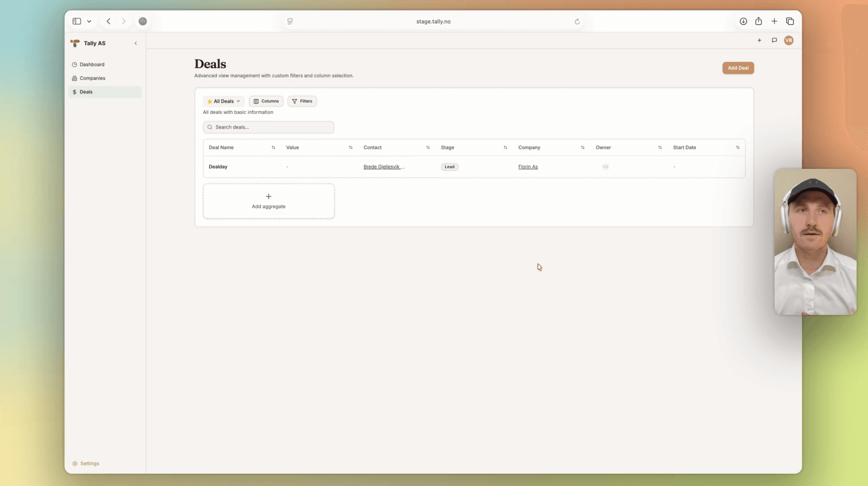The height and width of the screenshot is (486, 868).
Task: Click the Start Date column header label
Action: [684, 147]
